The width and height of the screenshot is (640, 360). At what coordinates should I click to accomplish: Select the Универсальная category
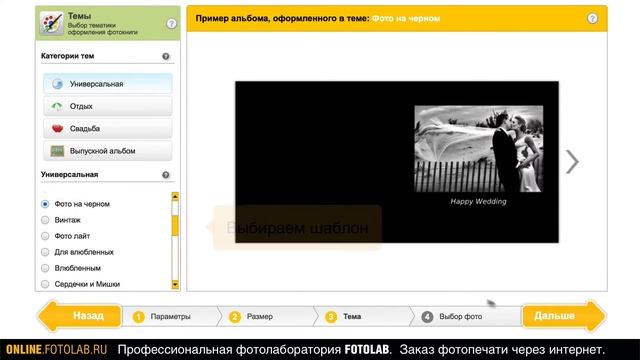click(108, 84)
